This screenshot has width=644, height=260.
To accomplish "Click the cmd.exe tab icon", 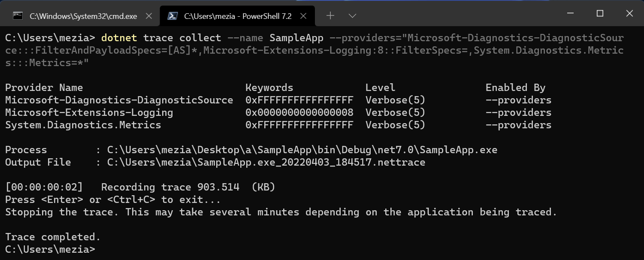I will [18, 16].
